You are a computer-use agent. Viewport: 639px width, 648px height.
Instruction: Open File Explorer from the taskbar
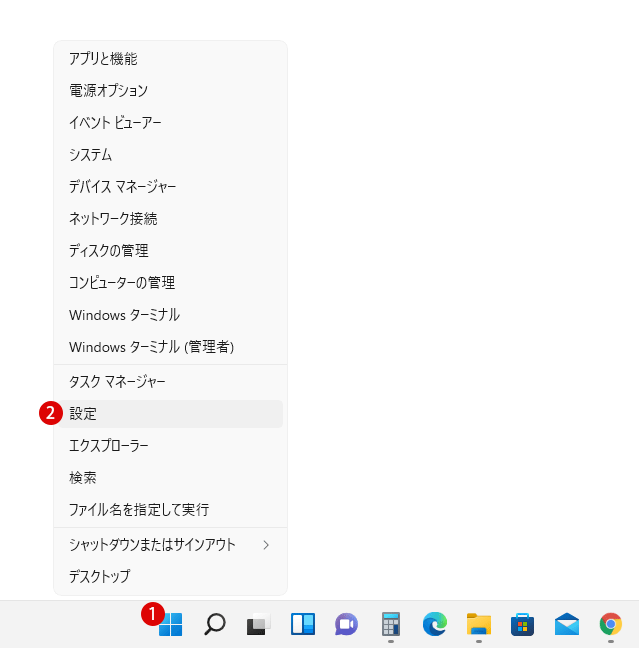click(479, 624)
